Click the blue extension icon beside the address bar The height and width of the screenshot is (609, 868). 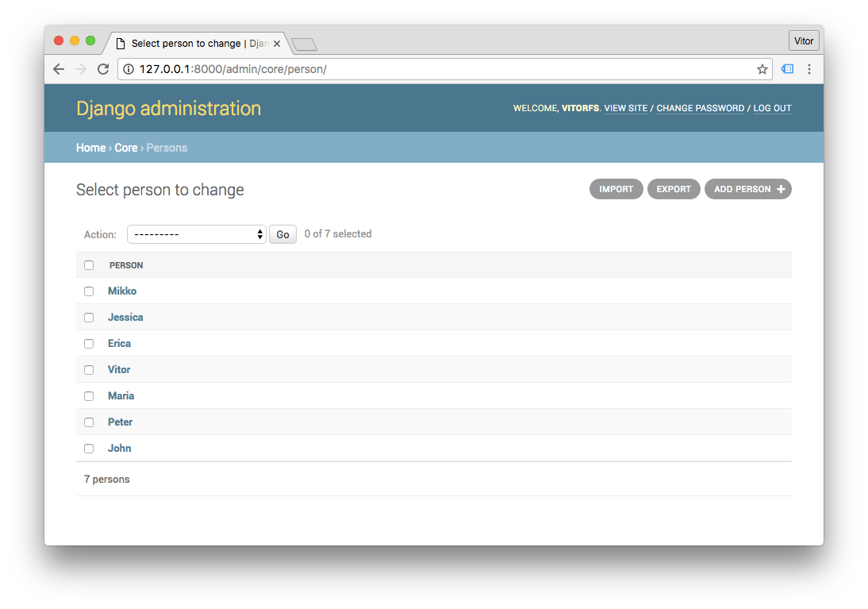(x=786, y=69)
